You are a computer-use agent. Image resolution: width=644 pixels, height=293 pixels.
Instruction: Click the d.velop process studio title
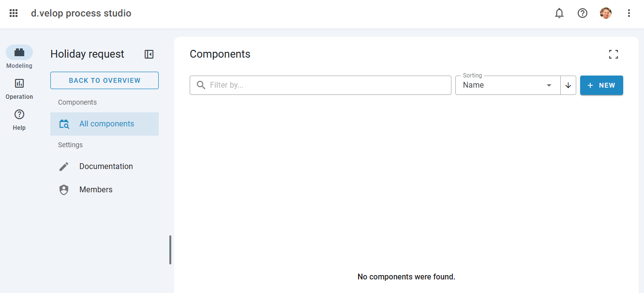pyautogui.click(x=81, y=13)
